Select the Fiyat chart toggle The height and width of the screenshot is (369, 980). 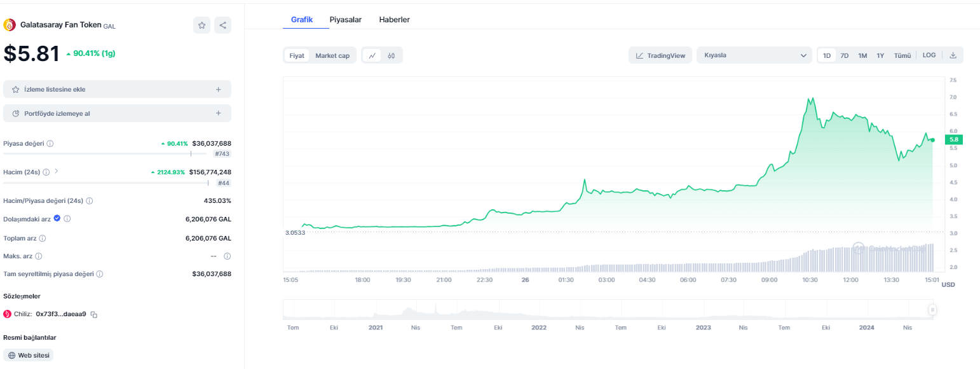click(x=297, y=55)
